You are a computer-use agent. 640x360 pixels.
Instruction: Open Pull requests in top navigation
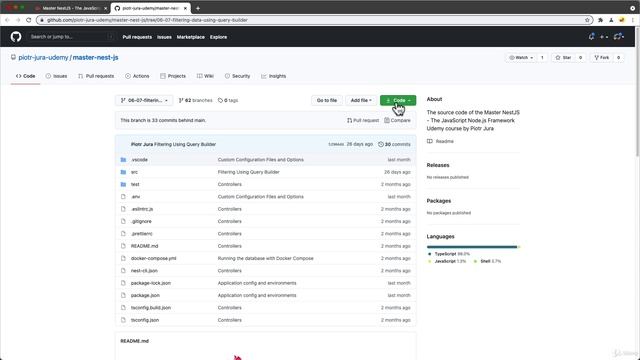(x=137, y=37)
